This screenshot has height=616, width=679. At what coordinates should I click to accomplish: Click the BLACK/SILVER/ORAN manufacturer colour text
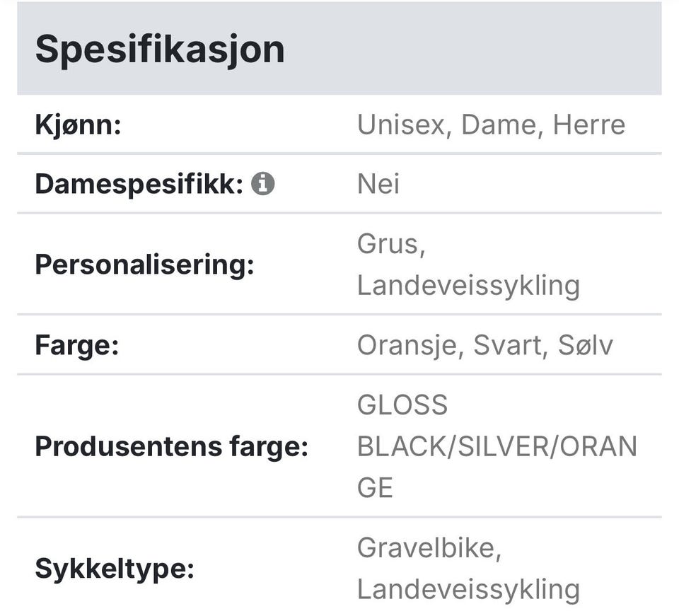(497, 447)
